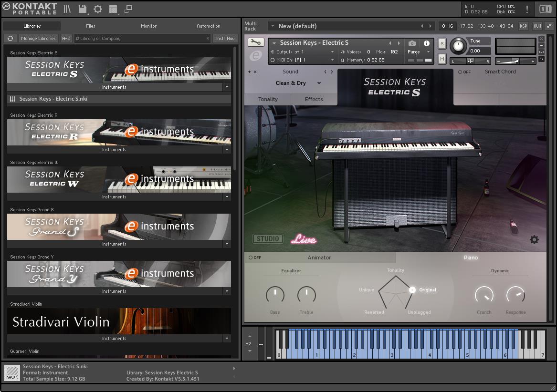Expand the Purge dropdown menu
The image size is (557, 392).
pyautogui.click(x=419, y=52)
